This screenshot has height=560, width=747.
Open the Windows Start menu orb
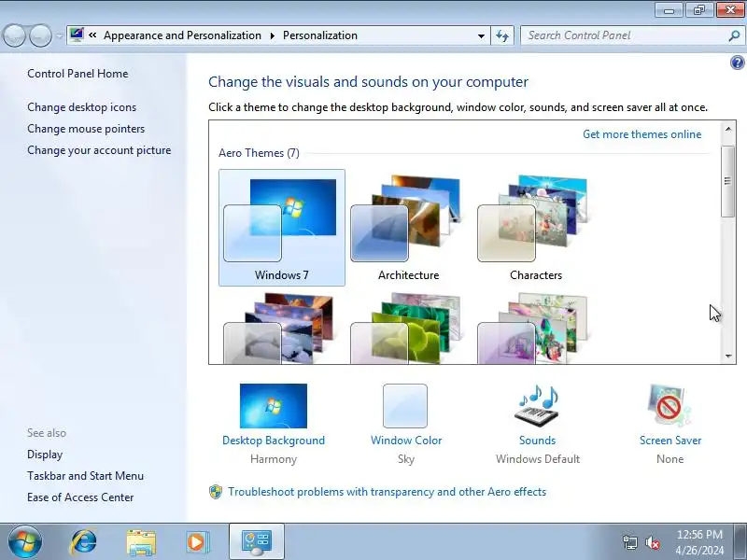click(25, 541)
